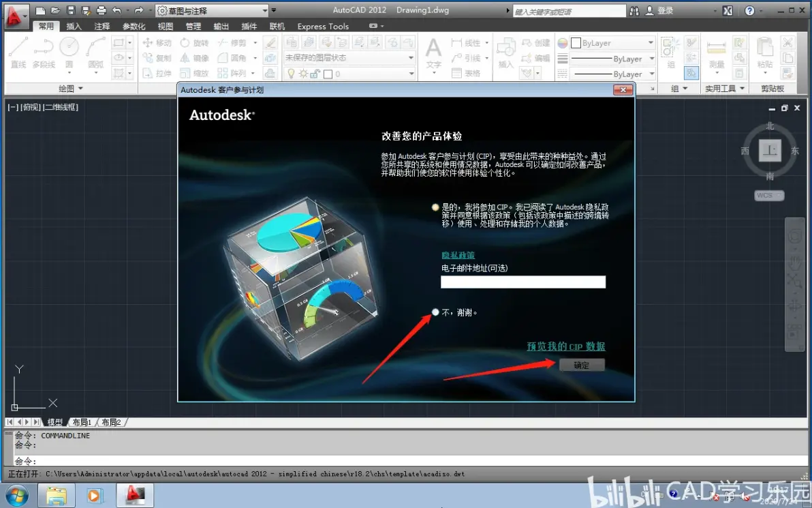
Task: Click the 上 face of the ViewCube
Action: [x=770, y=150]
